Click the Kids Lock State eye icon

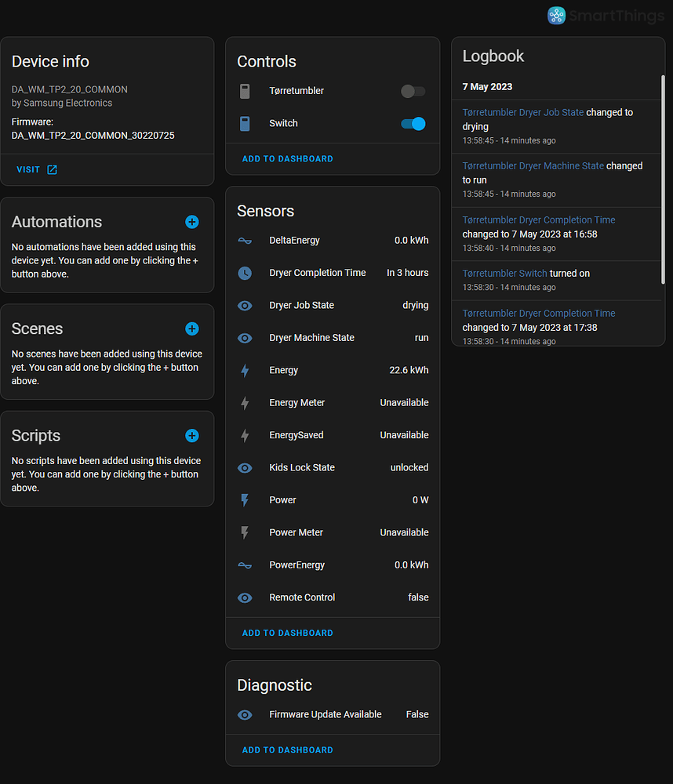tap(245, 467)
